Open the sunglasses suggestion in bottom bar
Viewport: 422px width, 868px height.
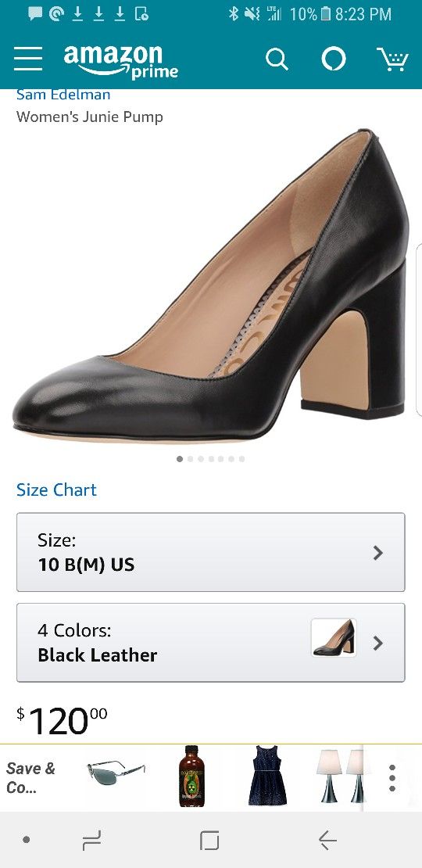coord(116,772)
